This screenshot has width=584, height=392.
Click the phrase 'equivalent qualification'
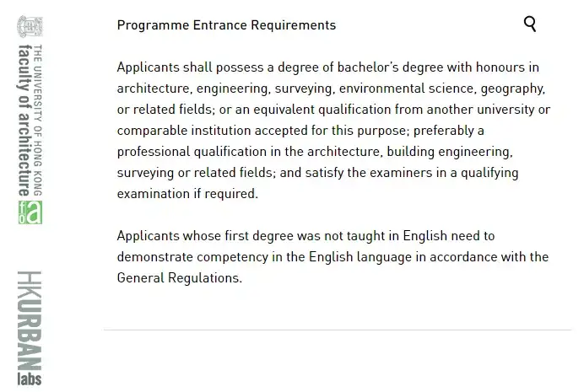[x=322, y=110]
